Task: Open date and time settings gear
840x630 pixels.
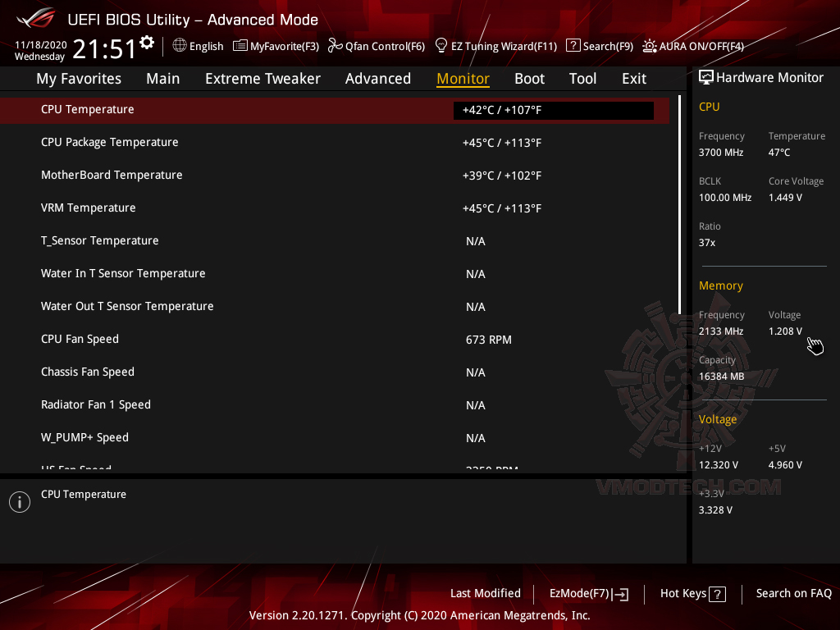Action: (x=147, y=43)
